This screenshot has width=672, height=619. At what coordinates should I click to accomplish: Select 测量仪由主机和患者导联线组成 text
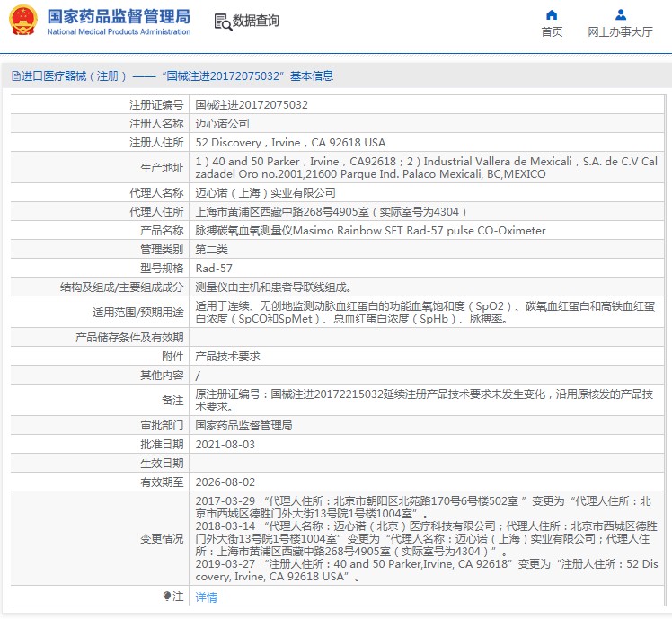pyautogui.click(x=273, y=287)
